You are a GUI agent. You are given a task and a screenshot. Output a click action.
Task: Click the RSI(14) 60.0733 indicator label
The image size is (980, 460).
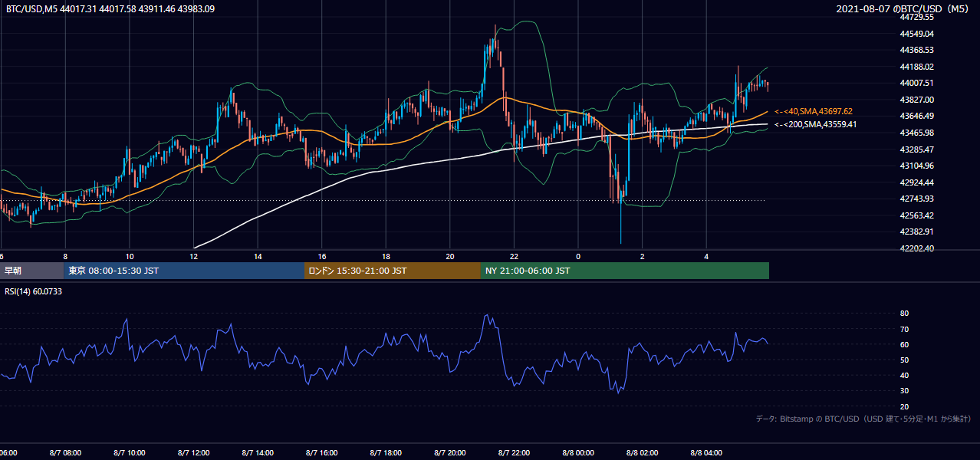33,291
